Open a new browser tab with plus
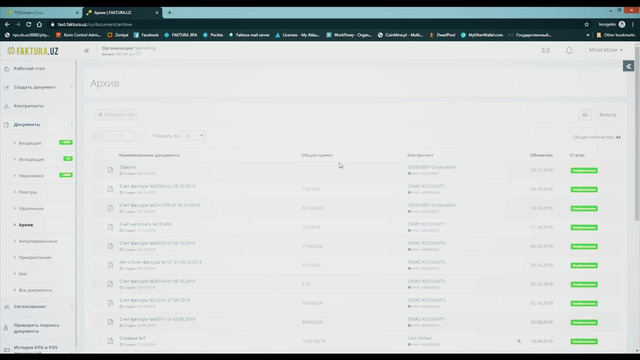640x360 pixels. pos(169,13)
